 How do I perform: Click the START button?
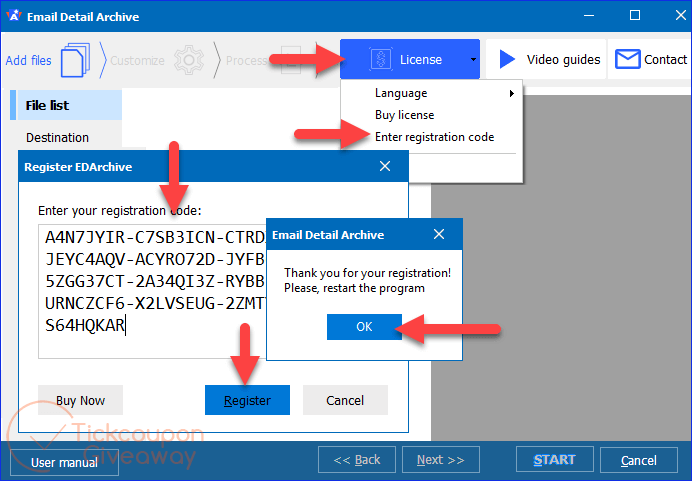pyautogui.click(x=554, y=460)
